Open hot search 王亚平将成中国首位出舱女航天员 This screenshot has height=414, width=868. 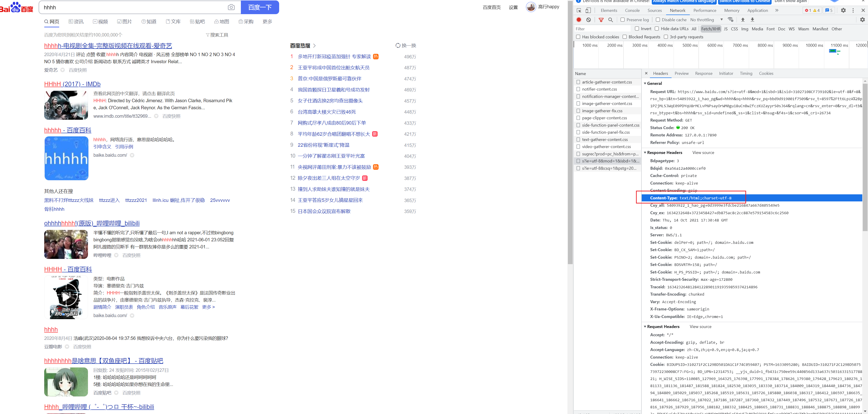coord(333,68)
